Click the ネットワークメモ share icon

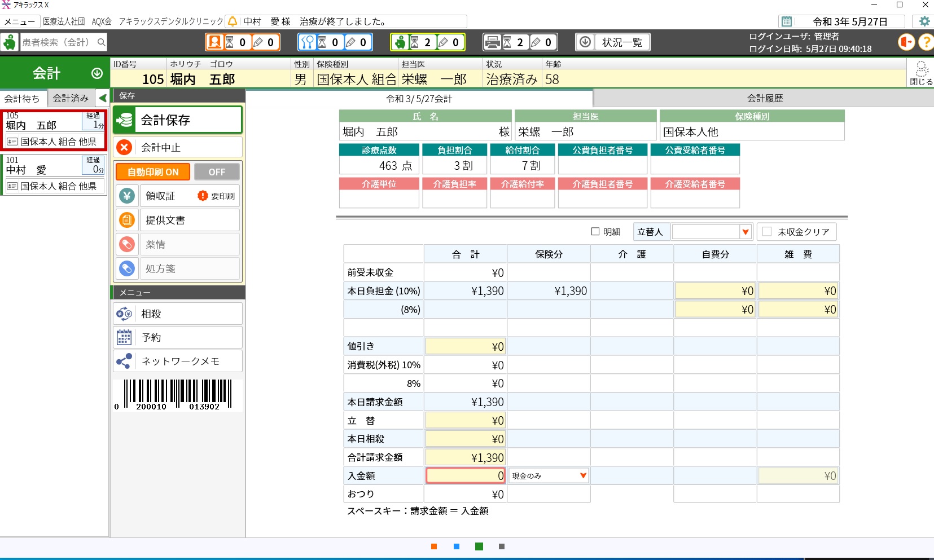pos(124,361)
